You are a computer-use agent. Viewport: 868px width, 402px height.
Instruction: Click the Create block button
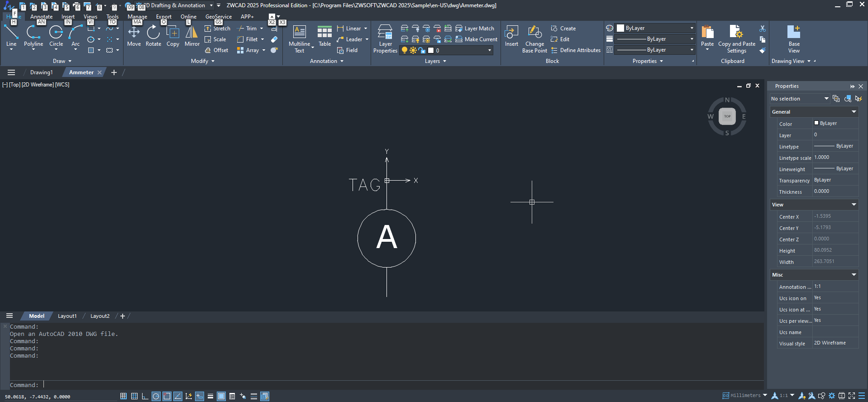pyautogui.click(x=563, y=29)
